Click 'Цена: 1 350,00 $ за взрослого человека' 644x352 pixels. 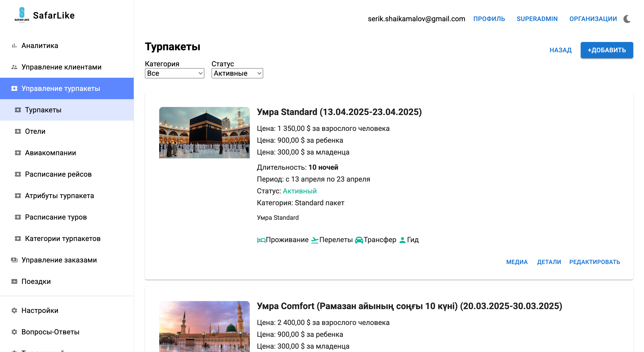pos(323,129)
